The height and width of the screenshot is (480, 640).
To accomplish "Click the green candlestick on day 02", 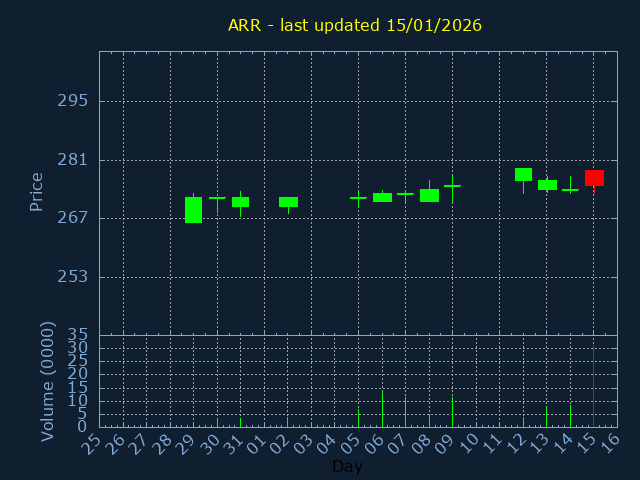I will point(288,202).
